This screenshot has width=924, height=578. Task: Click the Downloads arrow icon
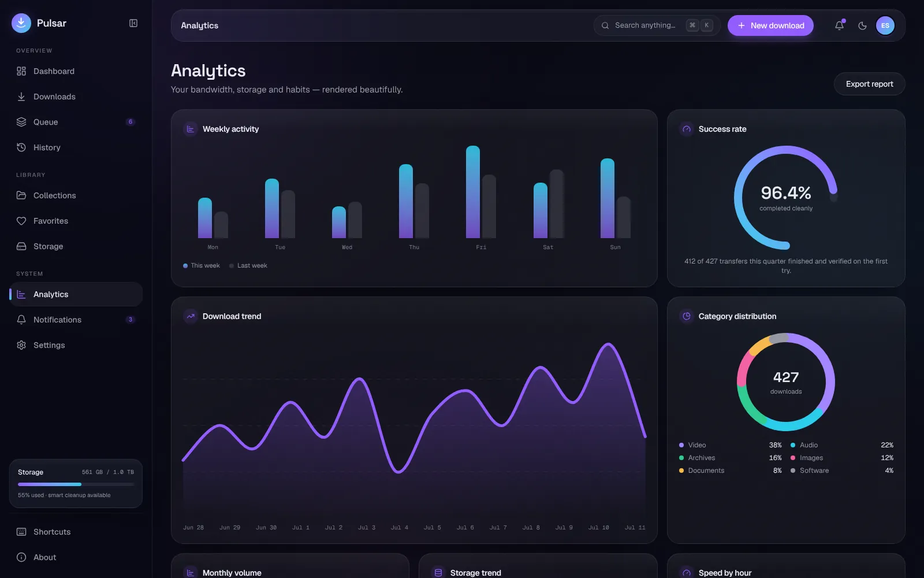tap(21, 97)
